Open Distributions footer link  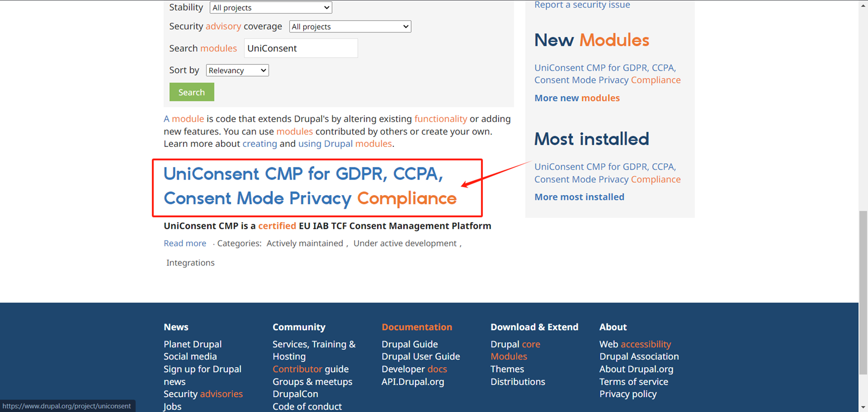click(x=518, y=382)
